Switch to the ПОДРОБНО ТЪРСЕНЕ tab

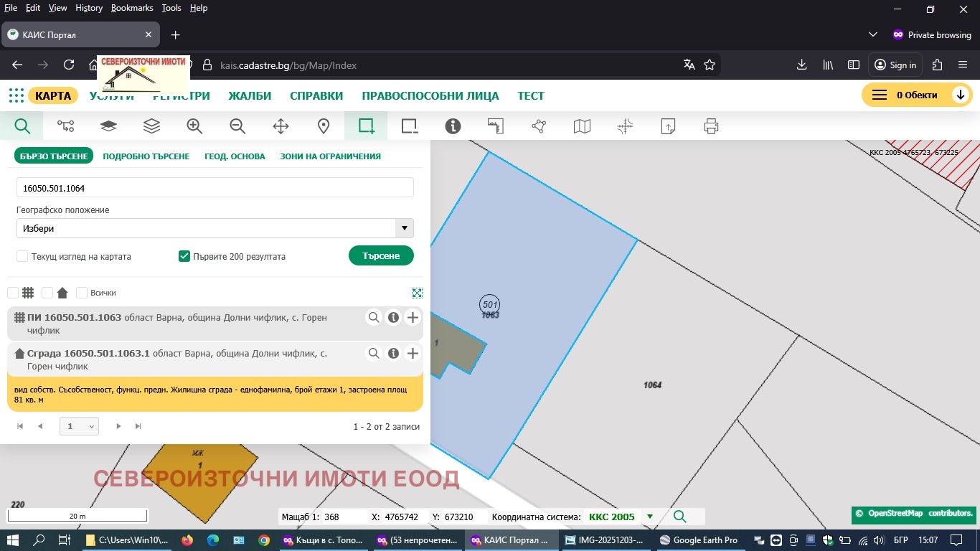[146, 156]
